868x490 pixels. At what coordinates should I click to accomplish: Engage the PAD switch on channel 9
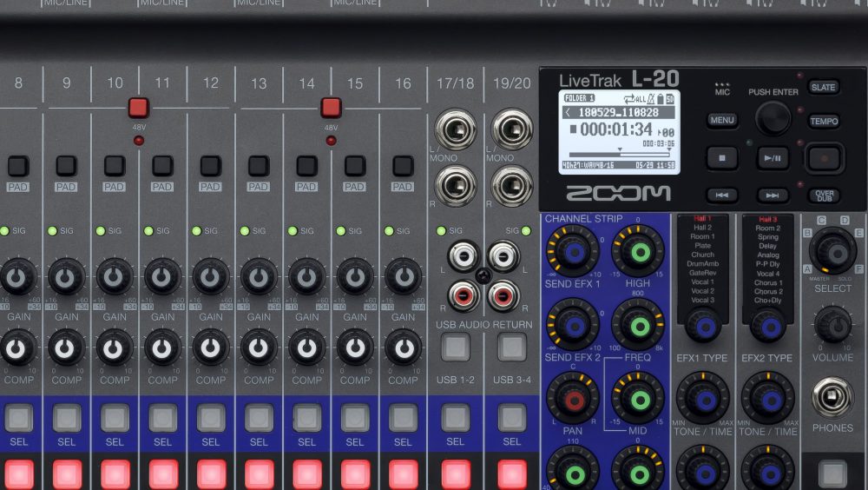pyautogui.click(x=66, y=166)
